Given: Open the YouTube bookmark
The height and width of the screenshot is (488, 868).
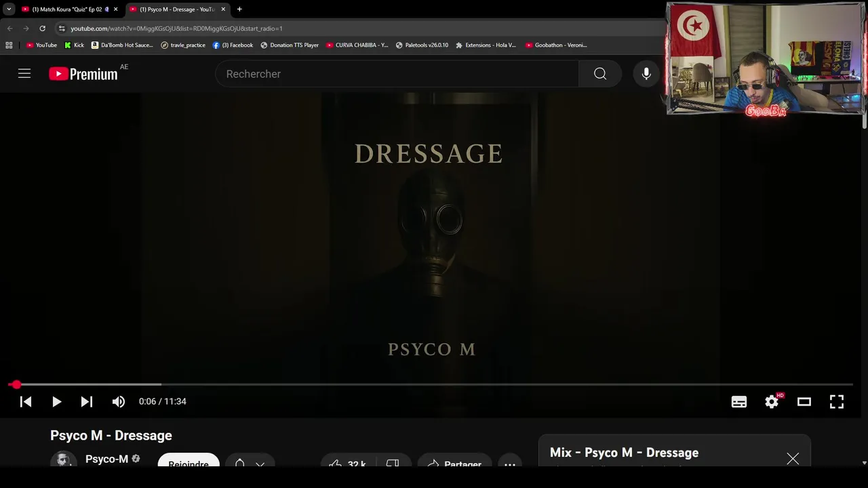Looking at the screenshot, I should pos(41,45).
